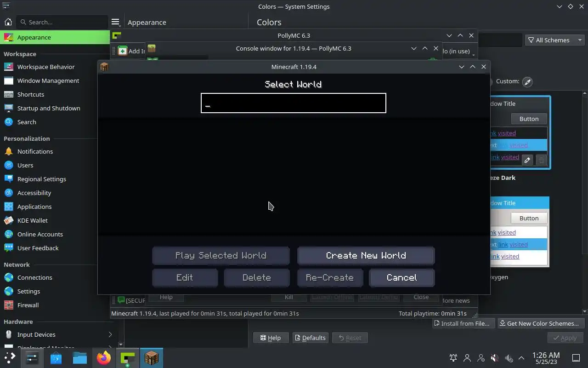The image size is (588, 368).
Task: Open the Firewall icon
Action: point(8,305)
